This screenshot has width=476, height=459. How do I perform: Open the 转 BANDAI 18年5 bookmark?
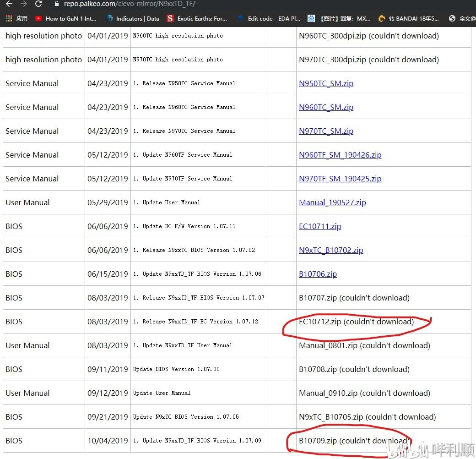[409, 18]
